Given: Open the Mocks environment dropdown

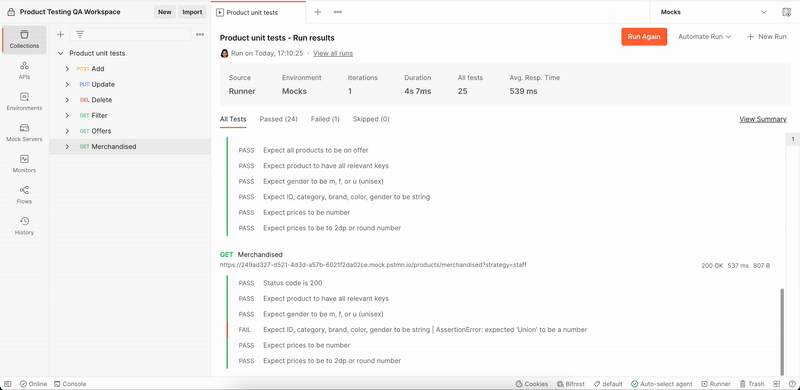Looking at the screenshot, I should (x=713, y=12).
